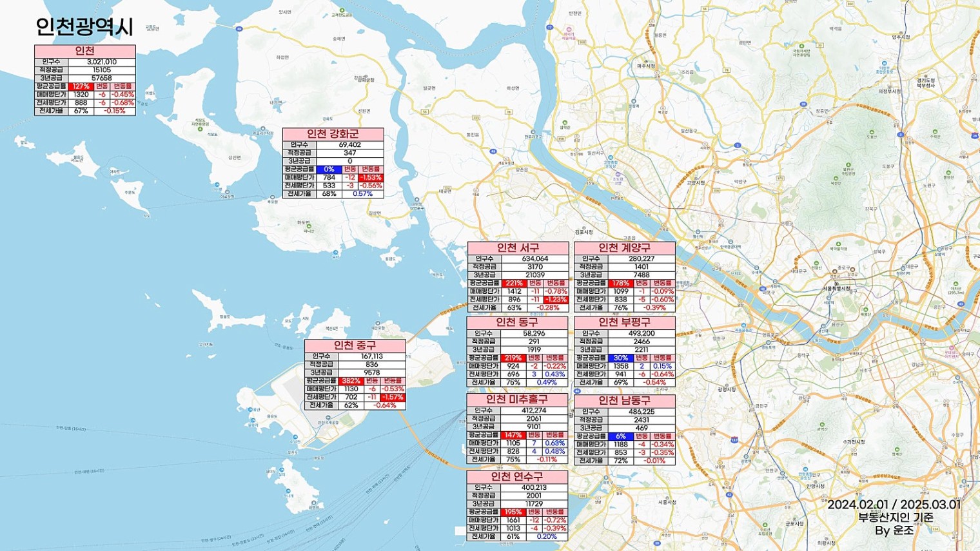Click the red '127%' supply rate cell

coord(81,86)
